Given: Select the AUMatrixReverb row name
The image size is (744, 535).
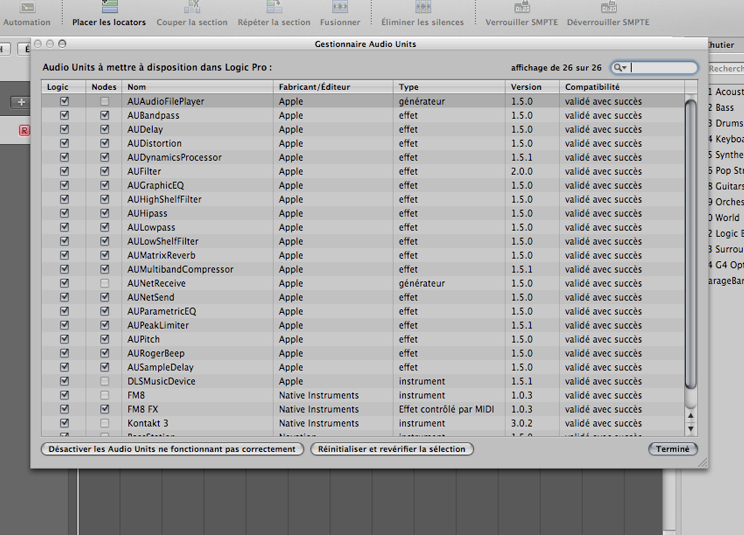Looking at the screenshot, I should pyautogui.click(x=161, y=255).
